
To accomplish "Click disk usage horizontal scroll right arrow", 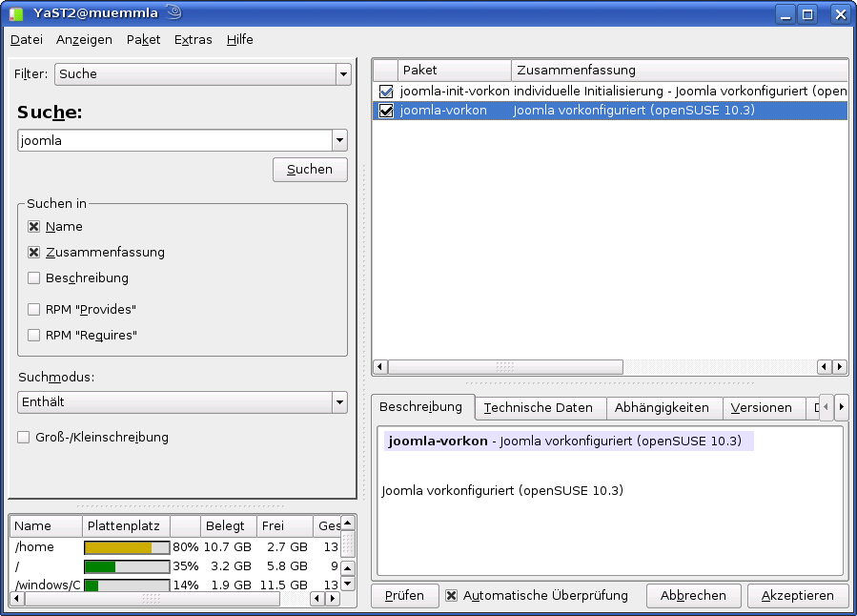I will (x=333, y=599).
